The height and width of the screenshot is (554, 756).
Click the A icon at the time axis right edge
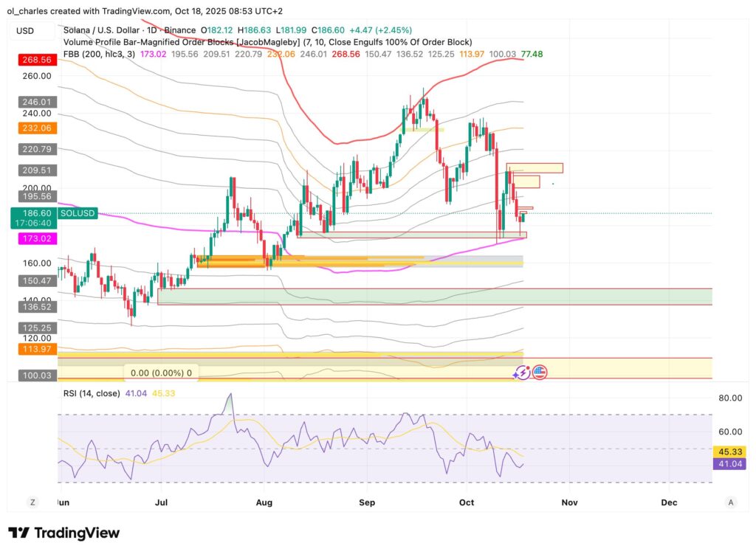(x=729, y=502)
